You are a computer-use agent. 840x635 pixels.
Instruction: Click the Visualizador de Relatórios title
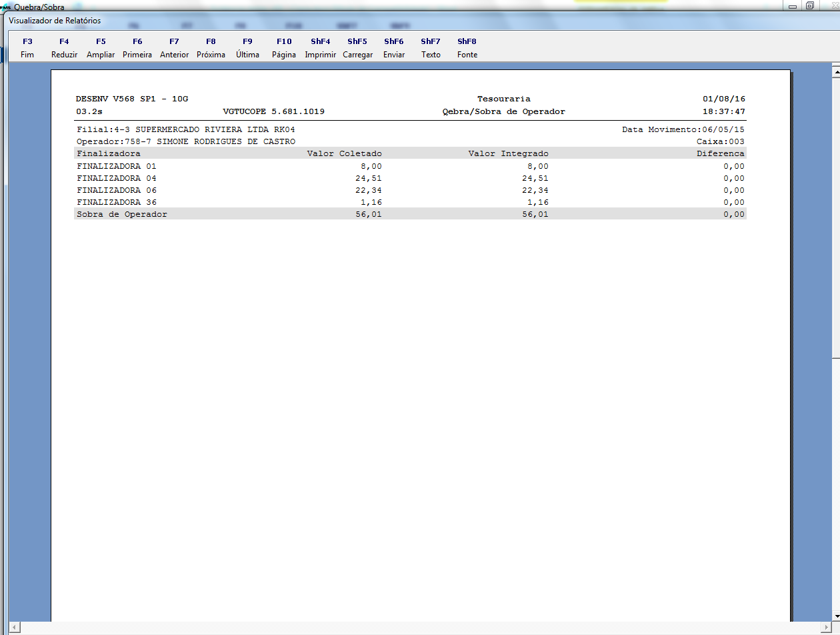coord(55,21)
